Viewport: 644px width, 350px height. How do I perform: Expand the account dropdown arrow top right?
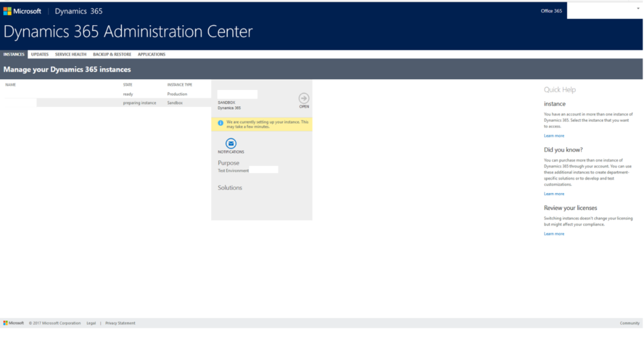pos(638,9)
